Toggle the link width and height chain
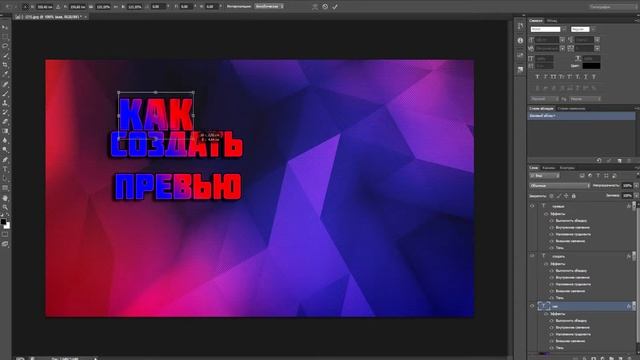The image size is (640, 360). tap(117, 7)
